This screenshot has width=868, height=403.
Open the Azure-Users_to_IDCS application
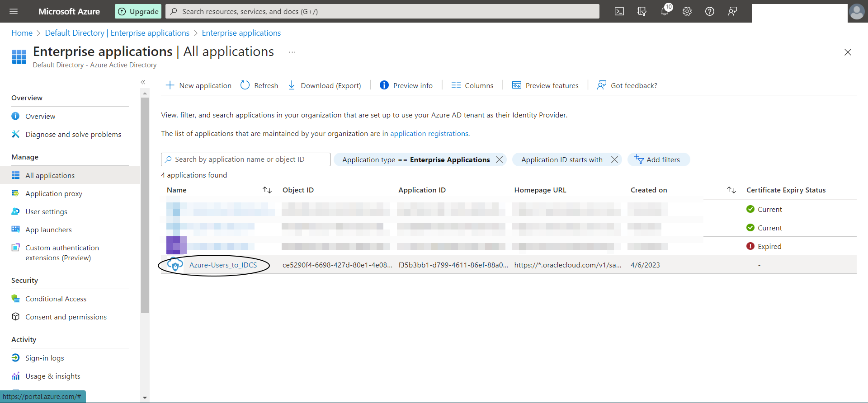coord(223,265)
